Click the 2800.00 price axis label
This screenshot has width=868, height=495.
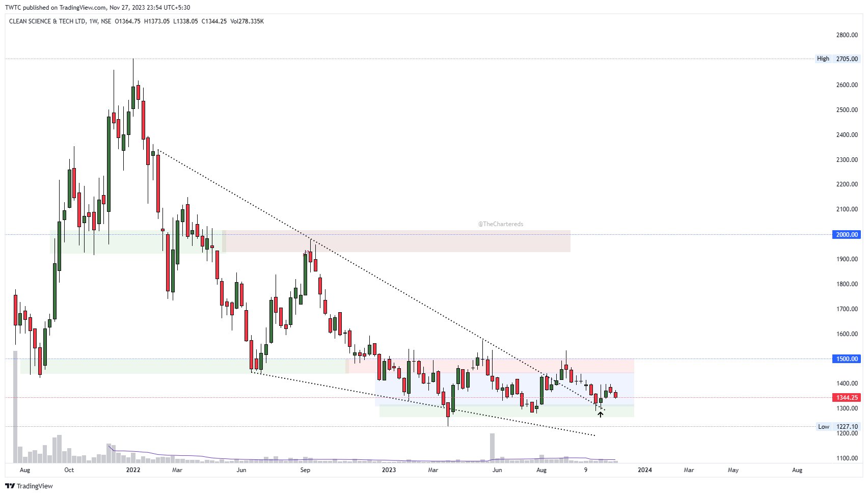pyautogui.click(x=847, y=35)
